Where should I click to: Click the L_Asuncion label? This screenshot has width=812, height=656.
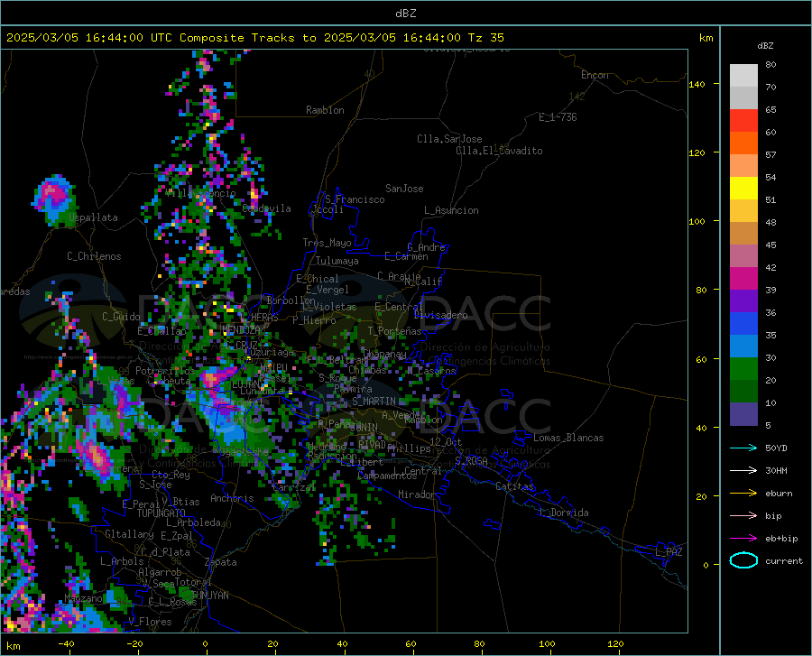coord(451,210)
